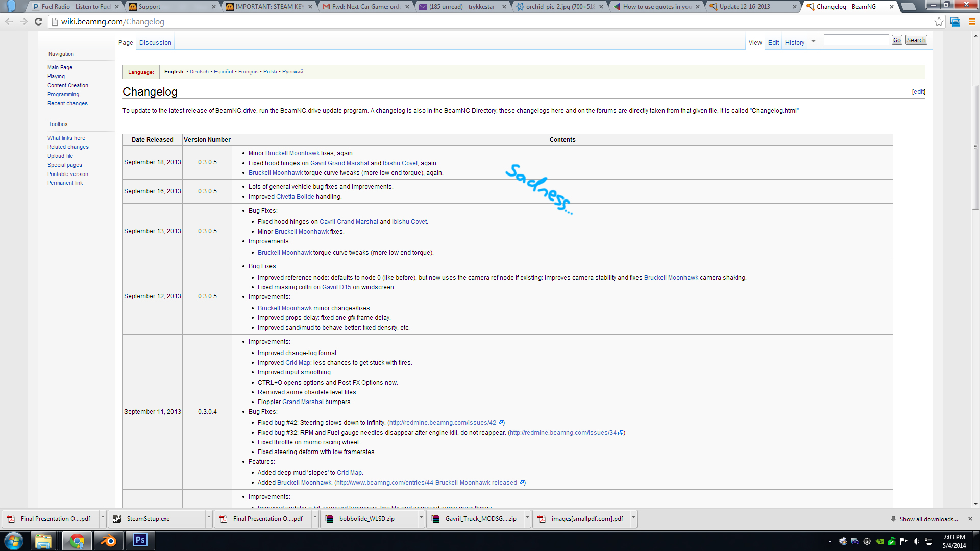This screenshot has height=551, width=980.
Task: Click the browser forward arrow
Action: tap(23, 21)
